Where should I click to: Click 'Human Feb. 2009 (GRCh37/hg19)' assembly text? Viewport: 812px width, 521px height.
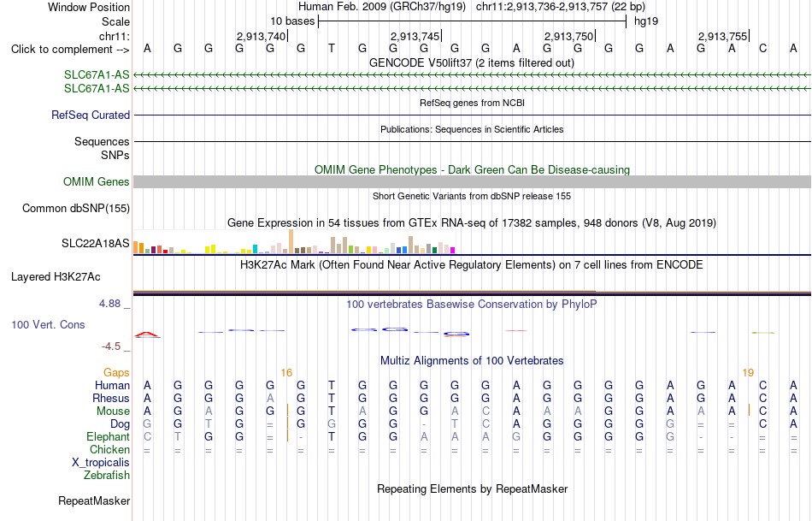(382, 7)
